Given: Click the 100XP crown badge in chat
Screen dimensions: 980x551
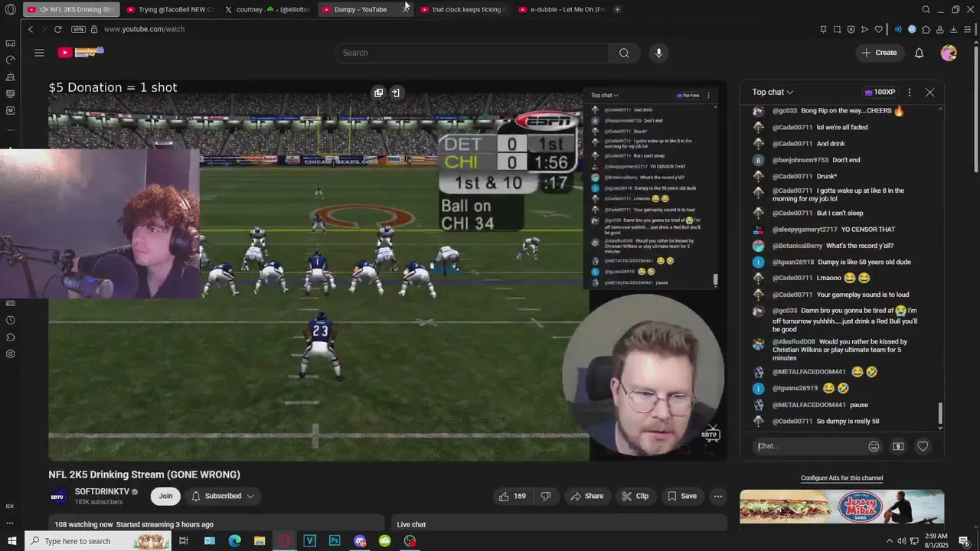Looking at the screenshot, I should [880, 92].
